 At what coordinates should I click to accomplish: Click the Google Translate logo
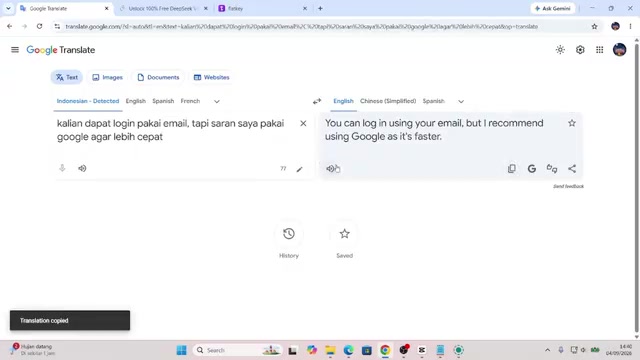[x=61, y=50]
